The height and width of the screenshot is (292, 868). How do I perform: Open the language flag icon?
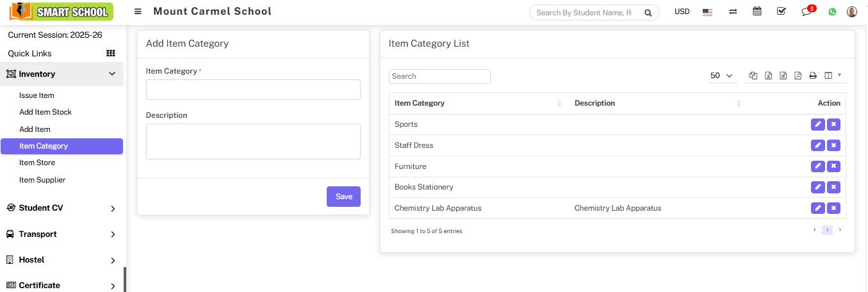pos(707,12)
